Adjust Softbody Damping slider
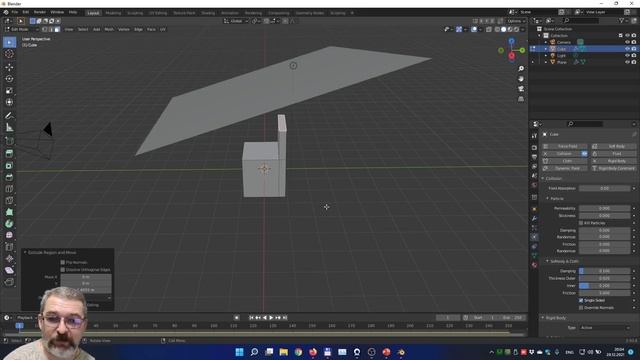Screen dimensions: 640x360 (604, 271)
